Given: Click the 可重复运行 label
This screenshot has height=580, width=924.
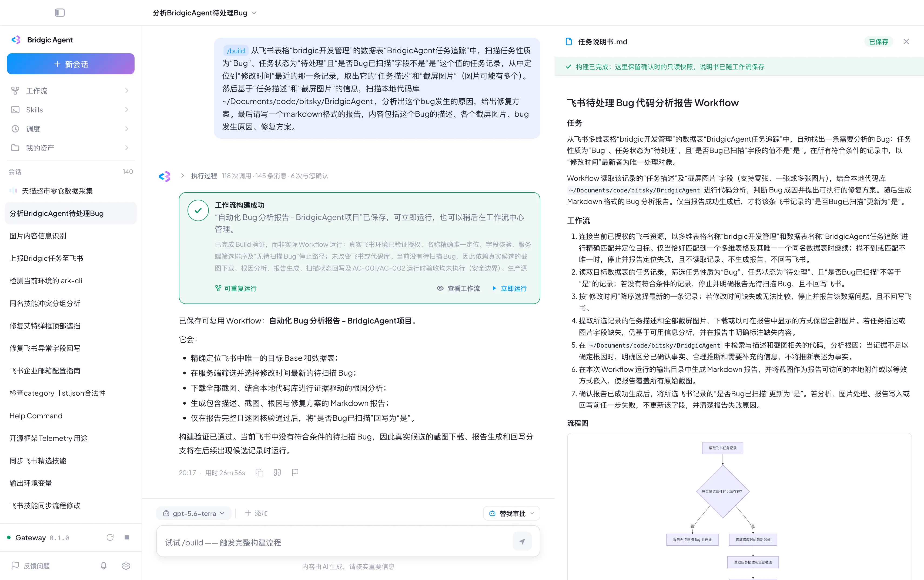Looking at the screenshot, I should 236,288.
